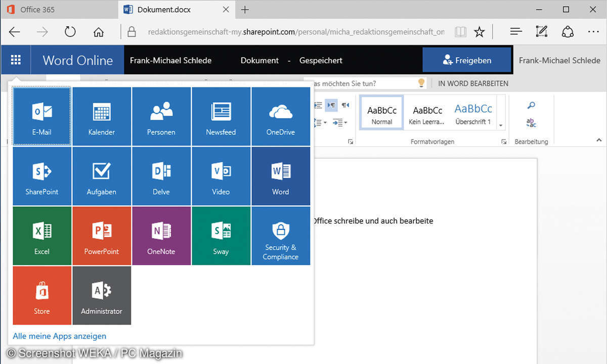The image size is (607, 364).
Task: Apply the Überschrift 1 style
Action: [473, 114]
